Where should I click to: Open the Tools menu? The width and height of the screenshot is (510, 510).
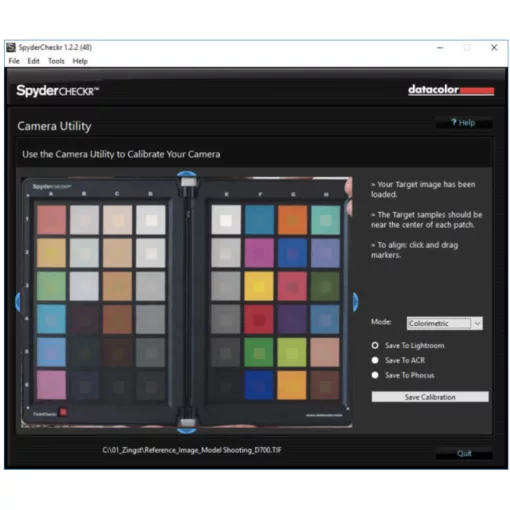click(x=56, y=61)
